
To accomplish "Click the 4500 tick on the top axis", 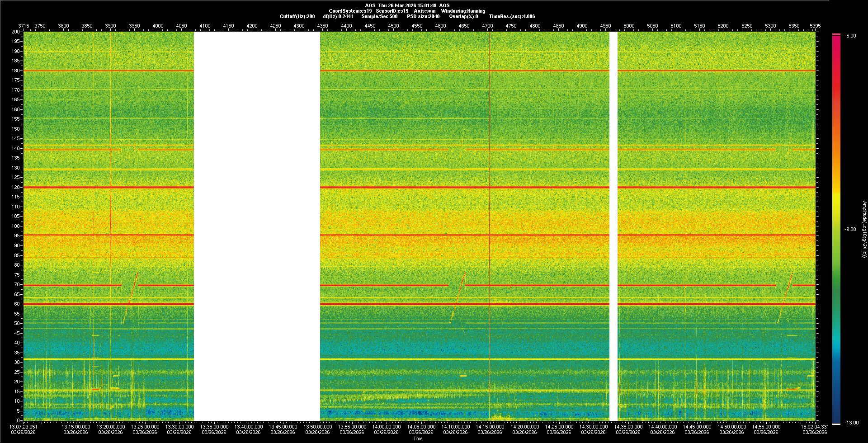I will coord(393,26).
